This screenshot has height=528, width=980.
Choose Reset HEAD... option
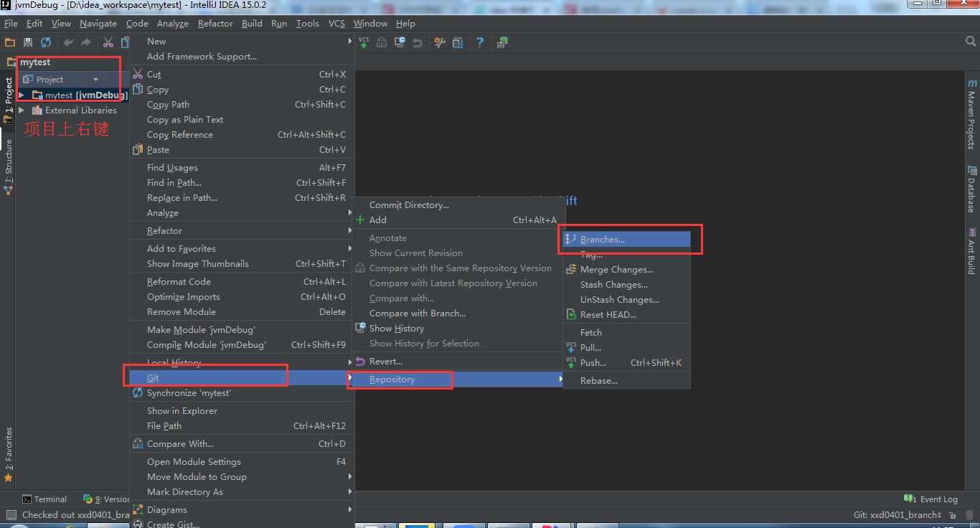click(x=626, y=315)
